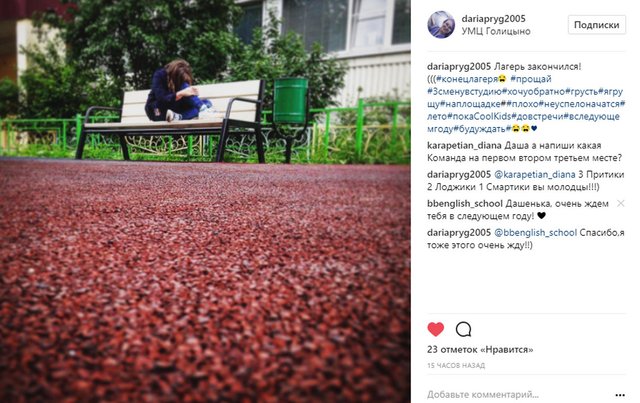Open the #покаCoolKids hashtag
Viewport: 640px width, 403px height.
point(479,116)
